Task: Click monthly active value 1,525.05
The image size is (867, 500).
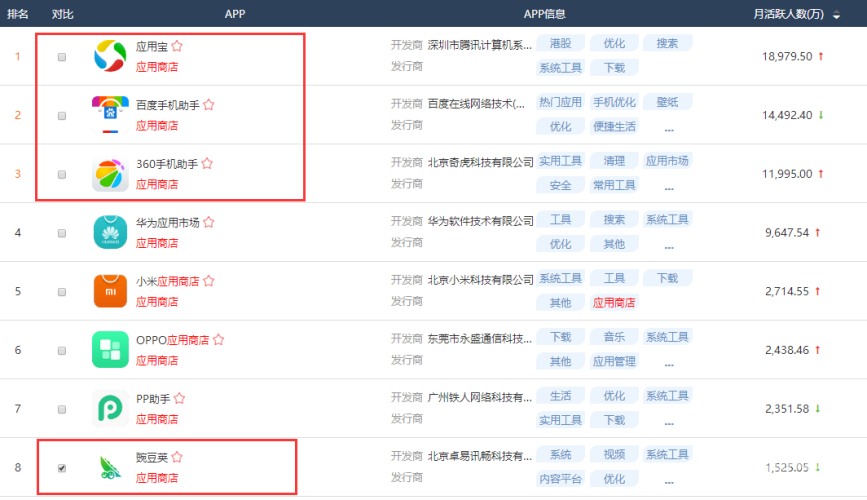Action: [x=787, y=467]
